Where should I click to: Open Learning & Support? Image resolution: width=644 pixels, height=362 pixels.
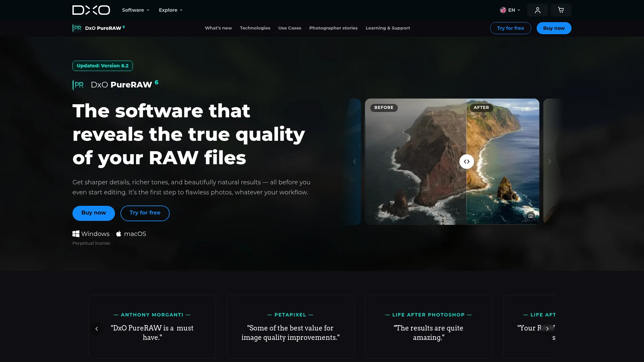[x=388, y=28]
